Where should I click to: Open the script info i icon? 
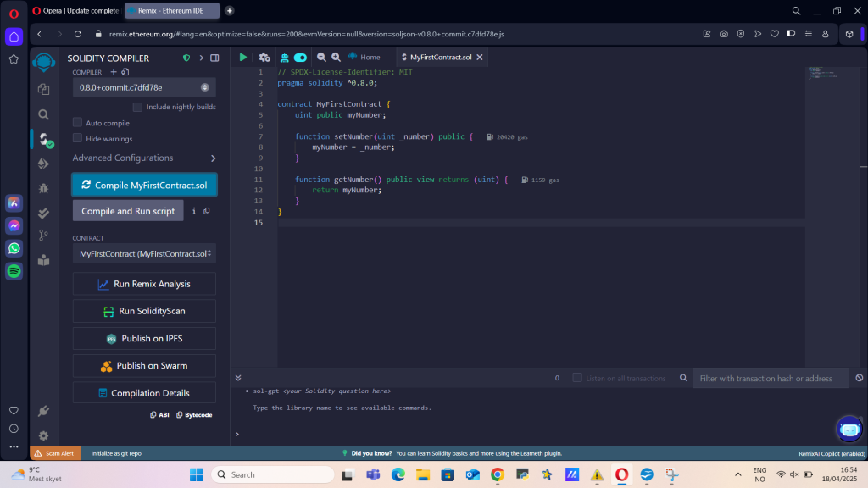[x=194, y=211]
